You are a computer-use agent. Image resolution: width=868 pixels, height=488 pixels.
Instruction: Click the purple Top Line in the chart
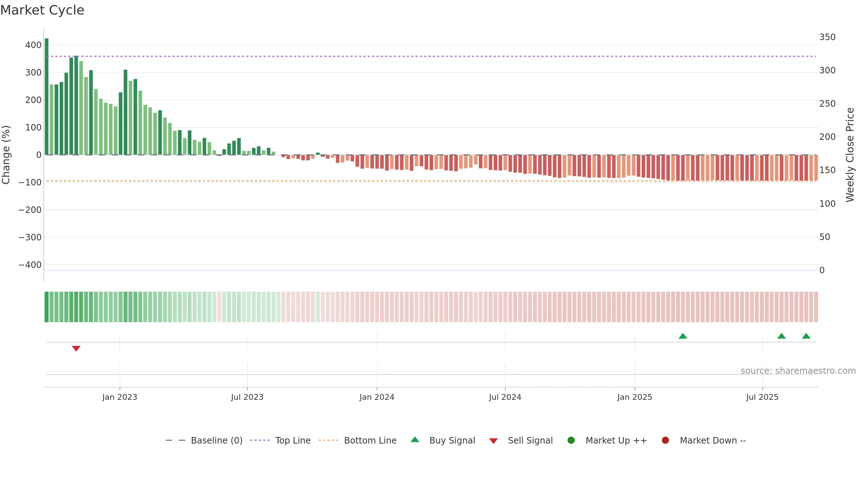(431, 56)
